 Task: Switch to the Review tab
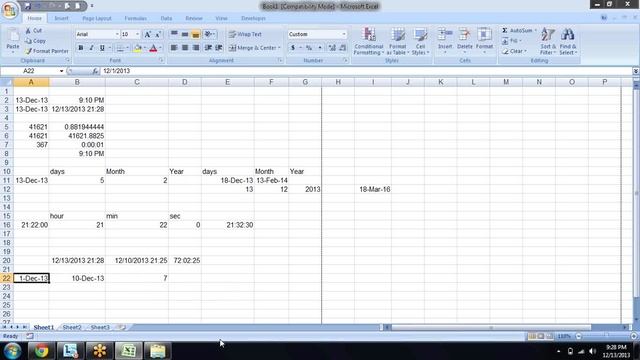click(194, 18)
